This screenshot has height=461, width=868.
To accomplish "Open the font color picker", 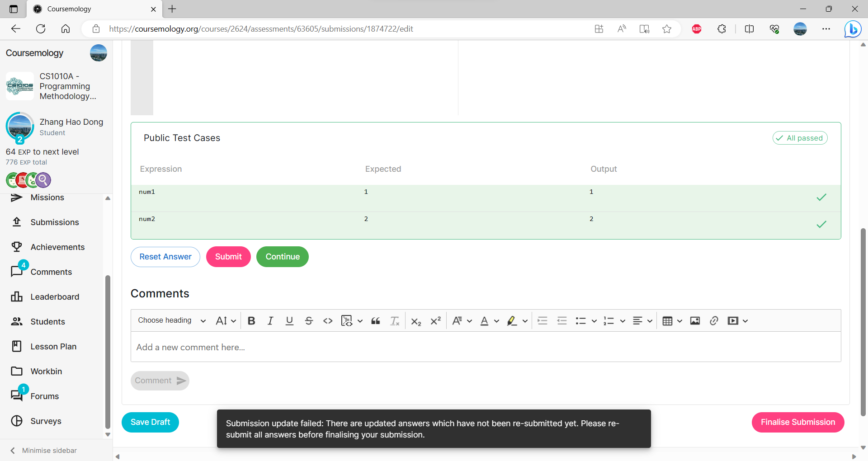I will (485, 321).
